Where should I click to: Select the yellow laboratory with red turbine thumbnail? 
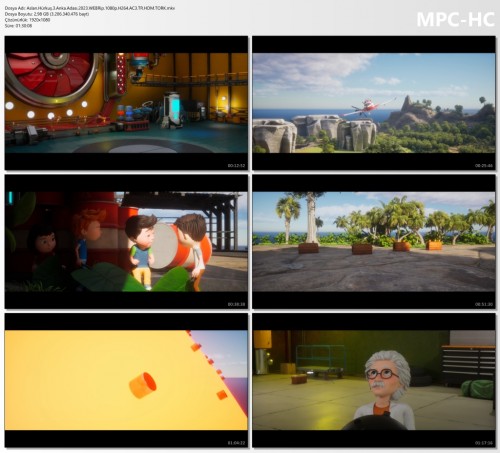pyautogui.click(x=126, y=103)
